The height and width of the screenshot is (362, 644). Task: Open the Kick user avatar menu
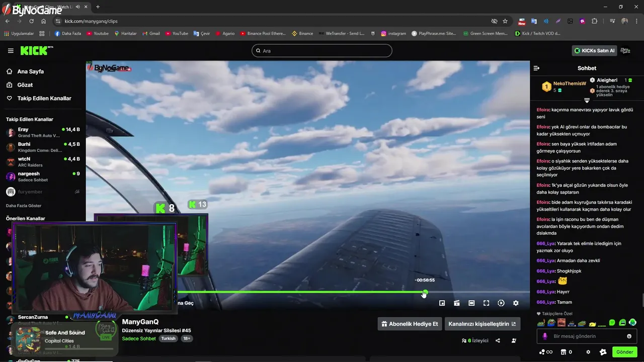(x=625, y=51)
